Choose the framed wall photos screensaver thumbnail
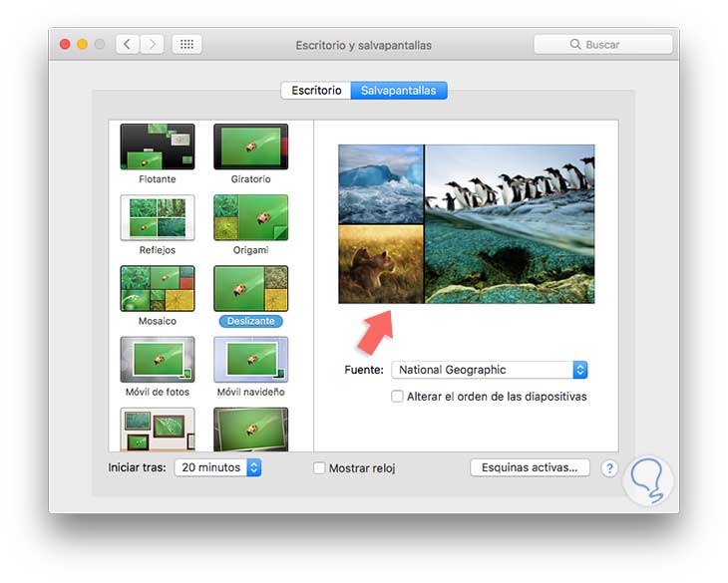This screenshot has width=728, height=583. tap(158, 430)
